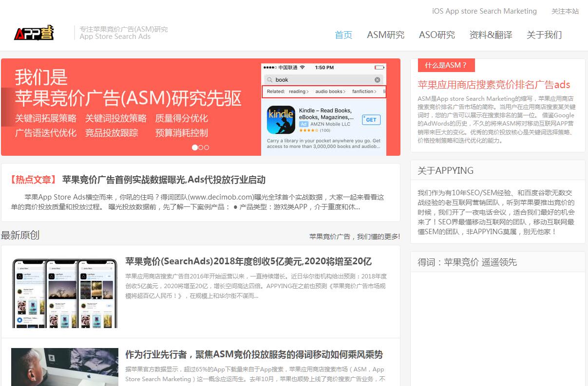The width and height of the screenshot is (588, 386).
Task: Open the 热点文章 headline about 首例实战数据曝光
Action: [x=164, y=180]
